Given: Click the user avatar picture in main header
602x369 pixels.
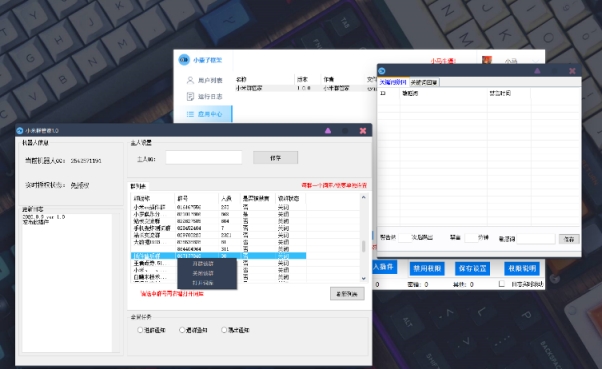Looking at the screenshot, I should pyautogui.click(x=487, y=60).
